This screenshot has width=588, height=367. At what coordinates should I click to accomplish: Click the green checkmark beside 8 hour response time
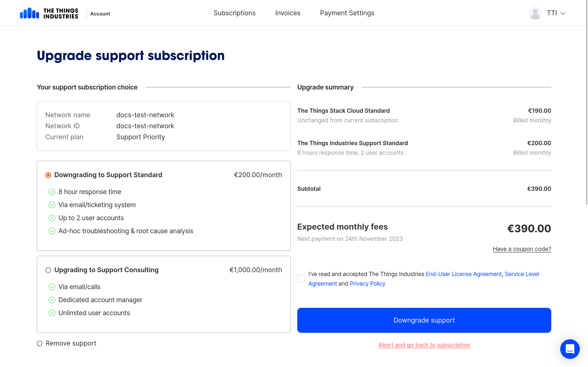(52, 192)
